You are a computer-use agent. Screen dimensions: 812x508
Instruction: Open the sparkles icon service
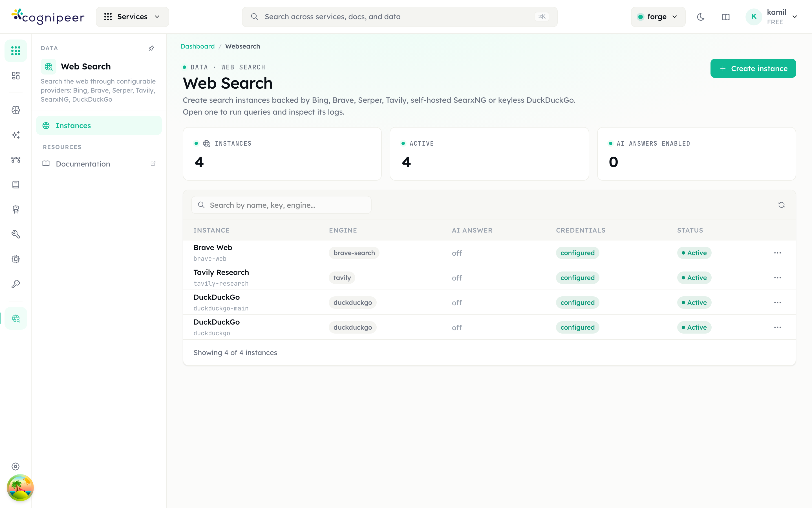pyautogui.click(x=16, y=135)
